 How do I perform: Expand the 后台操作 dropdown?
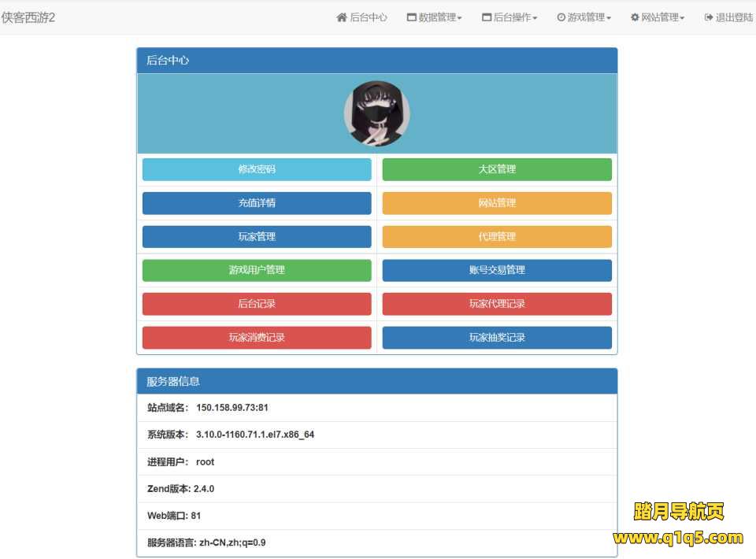point(512,17)
